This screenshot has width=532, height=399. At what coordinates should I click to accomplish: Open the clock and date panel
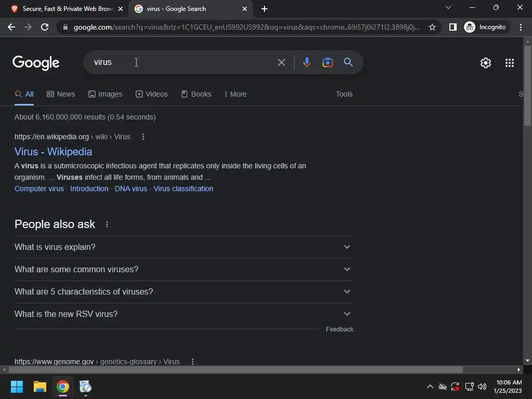(508, 387)
